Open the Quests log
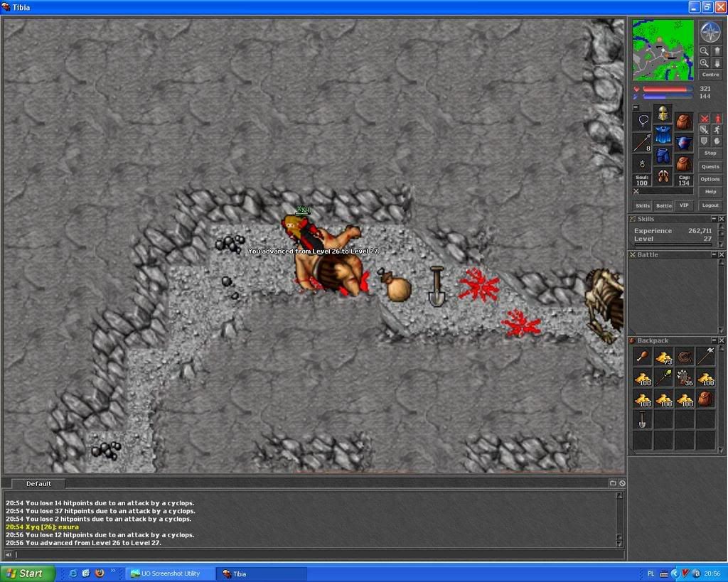Screen dimensions: 728x582 pos(710,166)
